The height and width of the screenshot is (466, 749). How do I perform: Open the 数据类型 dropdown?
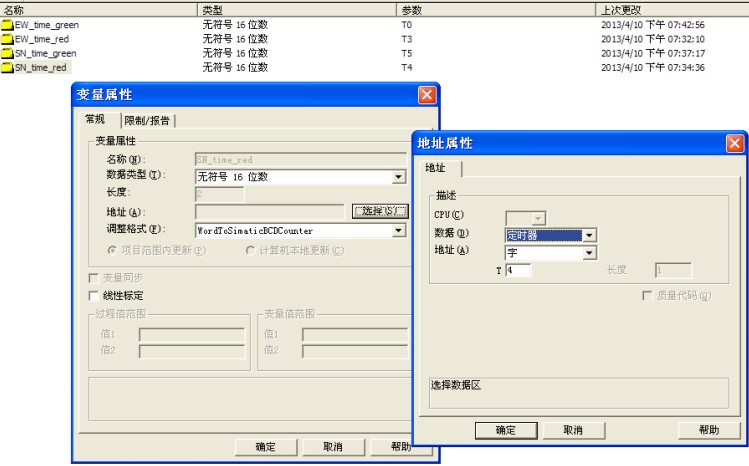(x=399, y=177)
